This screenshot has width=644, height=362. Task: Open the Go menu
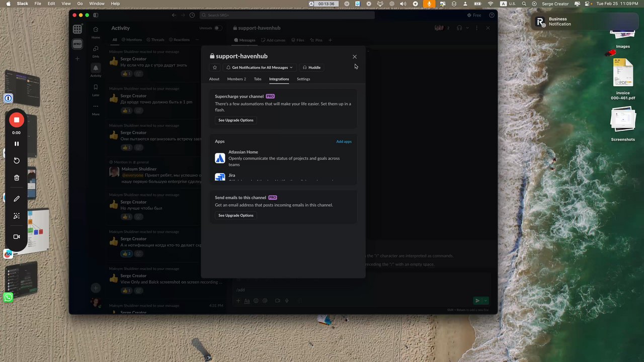pos(80,4)
